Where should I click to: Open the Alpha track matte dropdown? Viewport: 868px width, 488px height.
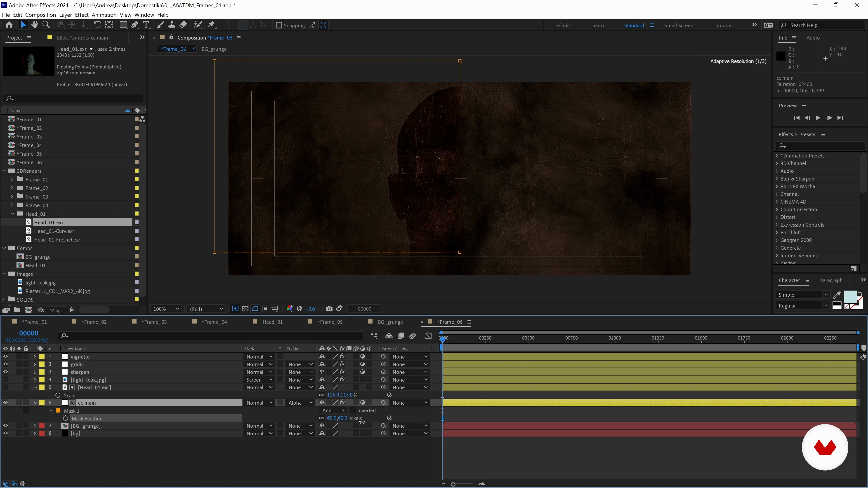[x=301, y=403]
